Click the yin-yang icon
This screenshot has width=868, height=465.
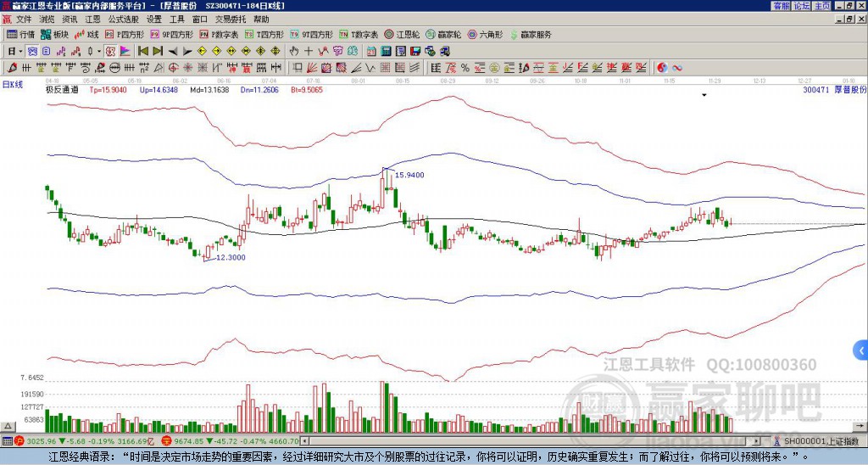point(662,68)
